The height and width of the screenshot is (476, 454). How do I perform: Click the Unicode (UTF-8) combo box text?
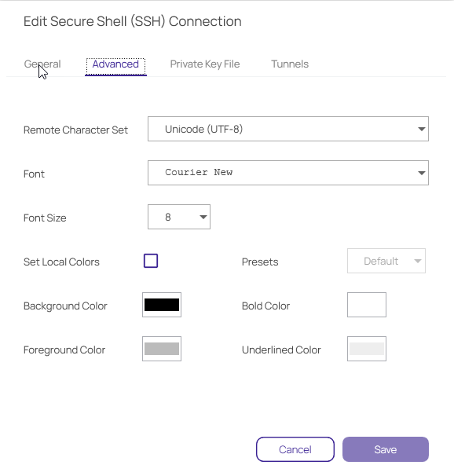tap(203, 129)
